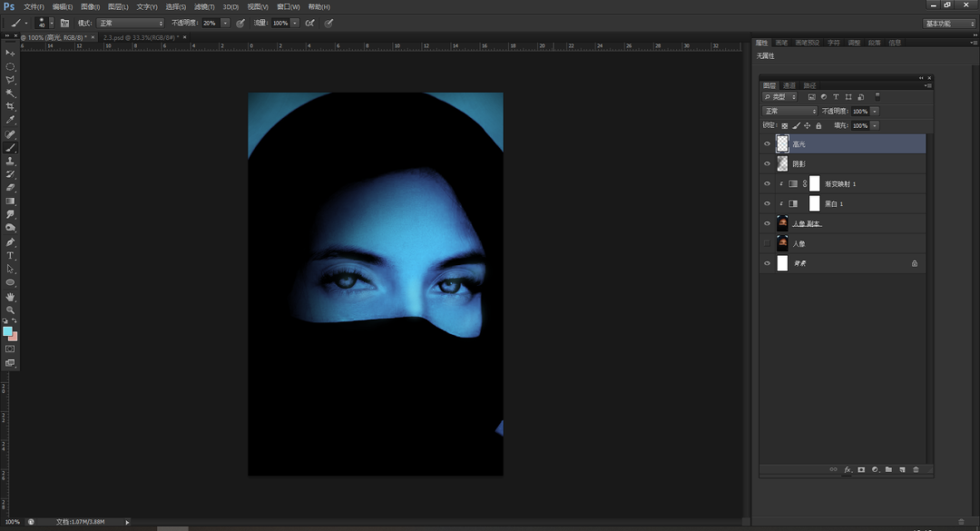This screenshot has width=980, height=531.
Task: Hide the 渐变映射 1 layer
Action: point(767,184)
